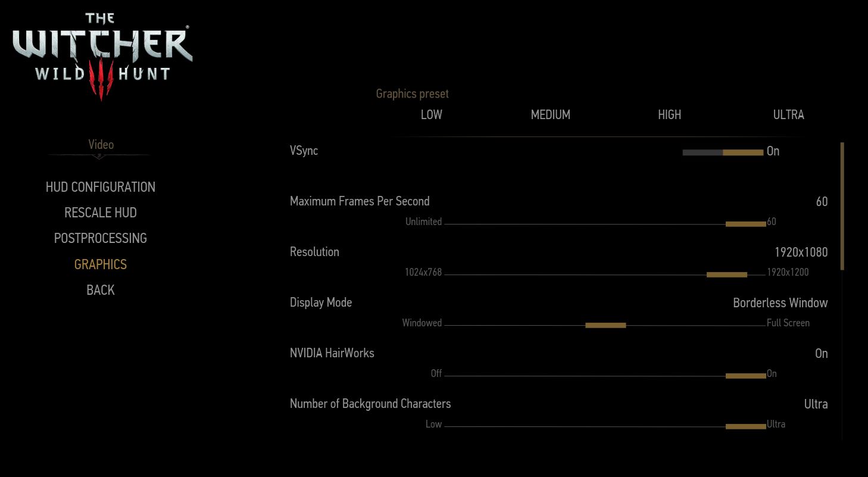
Task: Select Number of Background Characters label
Action: pos(370,404)
